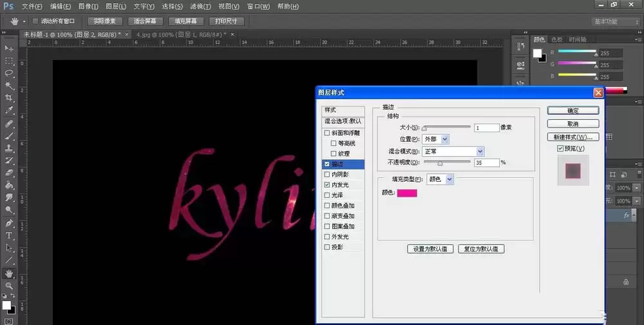
Task: Select the Dodge tool
Action: coord(9,210)
